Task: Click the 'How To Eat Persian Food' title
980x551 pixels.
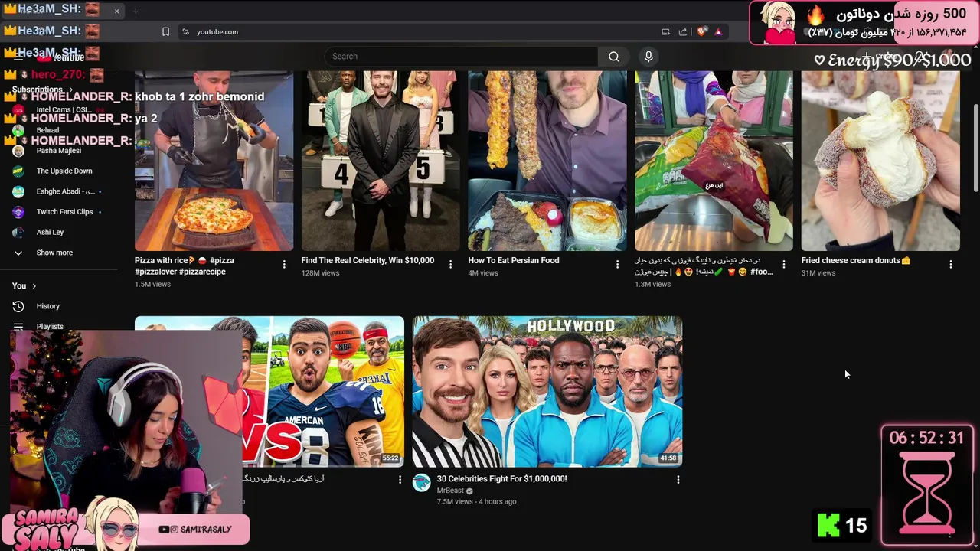Action: (x=513, y=261)
